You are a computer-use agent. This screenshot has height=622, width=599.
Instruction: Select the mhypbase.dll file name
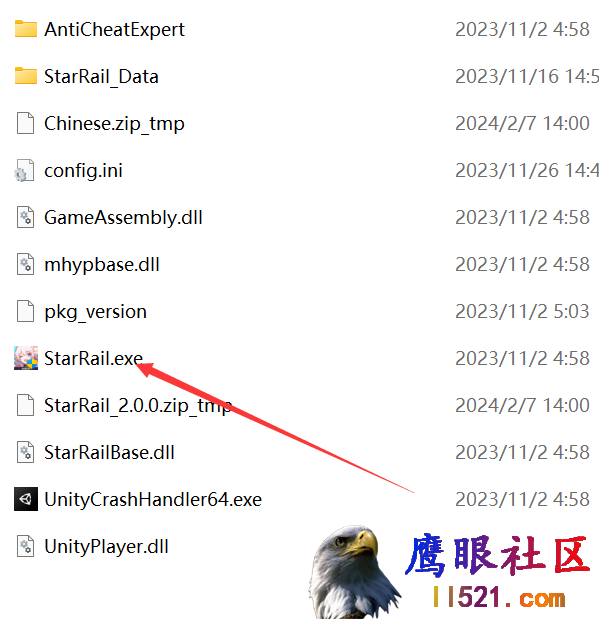coord(102,265)
